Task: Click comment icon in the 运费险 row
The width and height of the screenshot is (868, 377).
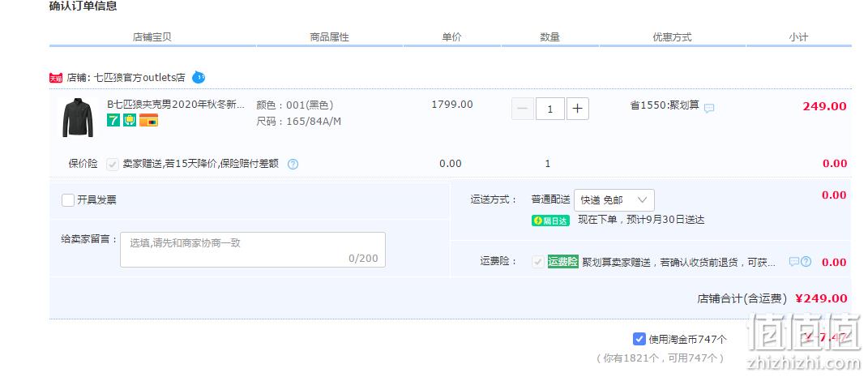Action: [793, 261]
